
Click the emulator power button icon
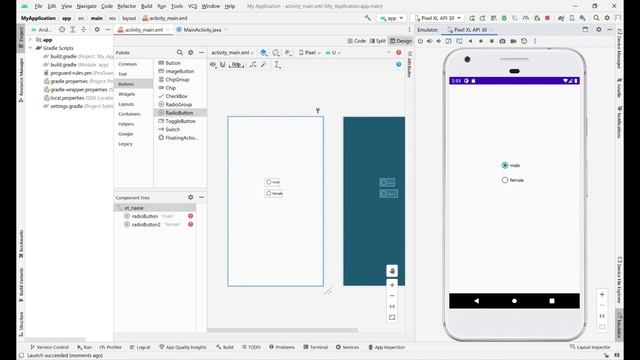coord(420,41)
